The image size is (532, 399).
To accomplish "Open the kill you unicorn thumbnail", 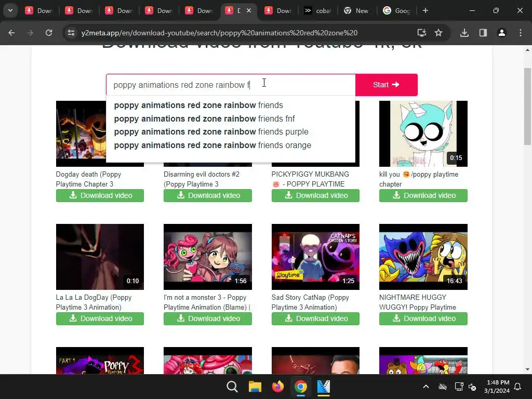I will pyautogui.click(x=423, y=134).
